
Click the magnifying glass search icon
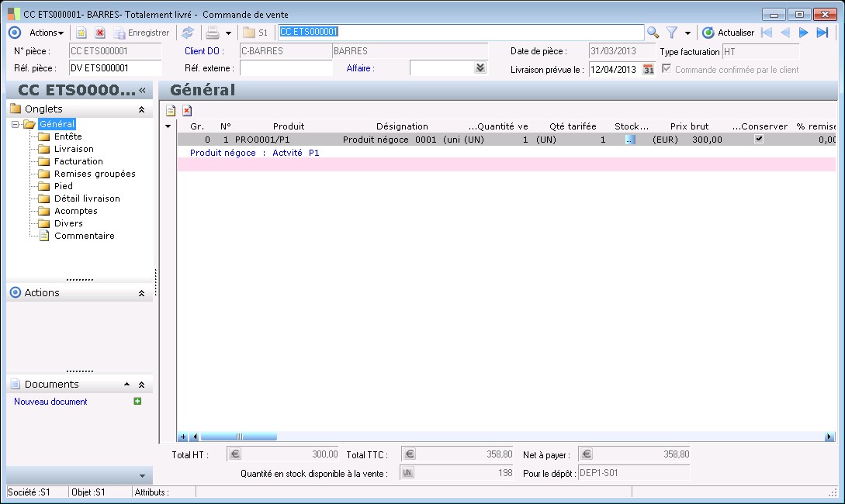click(653, 33)
